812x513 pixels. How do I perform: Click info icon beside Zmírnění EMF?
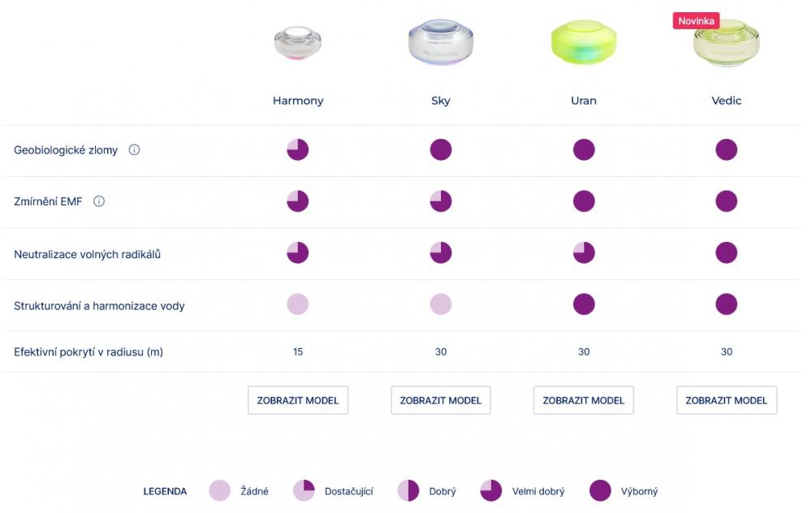(x=99, y=200)
